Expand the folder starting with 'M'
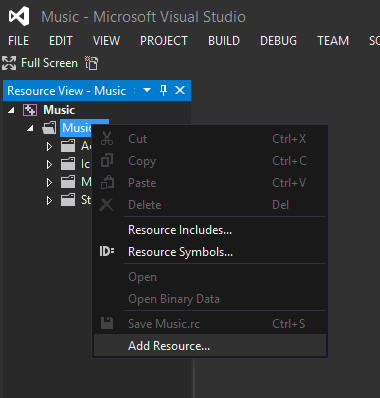Viewport: 380px width, 398px height. coord(49,182)
